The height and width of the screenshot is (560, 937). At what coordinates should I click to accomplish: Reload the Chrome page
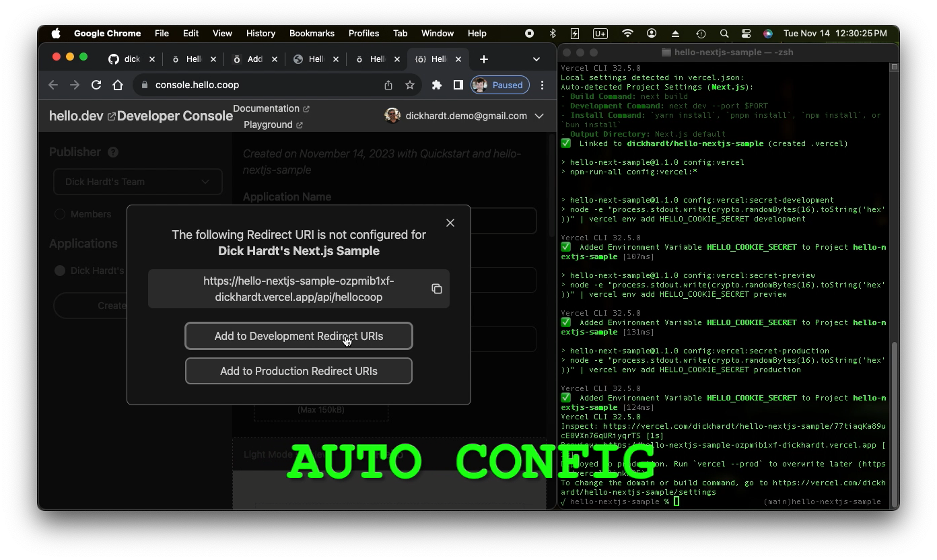pos(96,85)
